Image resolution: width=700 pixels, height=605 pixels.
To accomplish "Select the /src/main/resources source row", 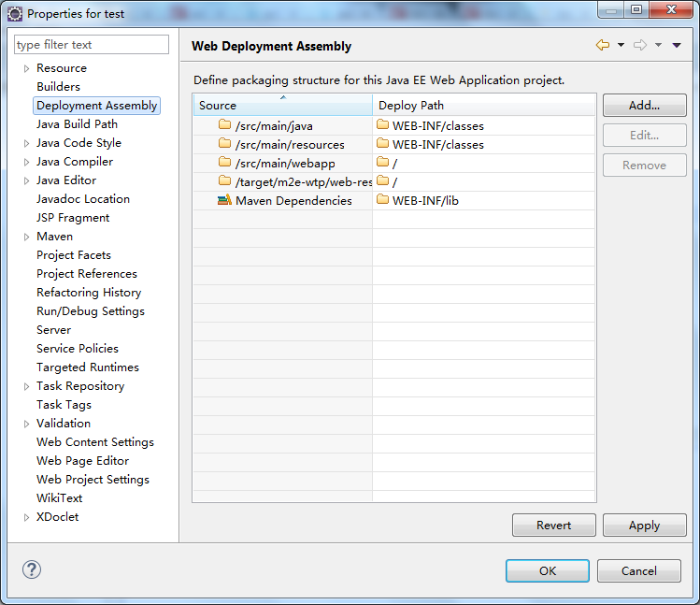I will pos(283,145).
